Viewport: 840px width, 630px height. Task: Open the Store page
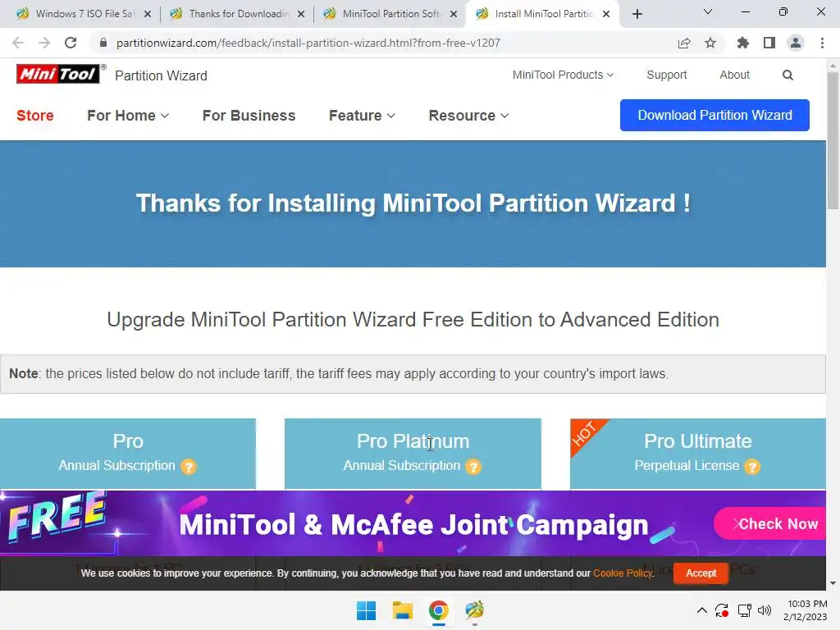click(34, 116)
